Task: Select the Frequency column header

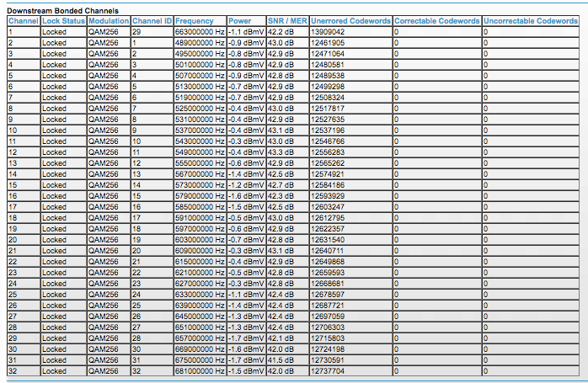Action: coord(195,19)
